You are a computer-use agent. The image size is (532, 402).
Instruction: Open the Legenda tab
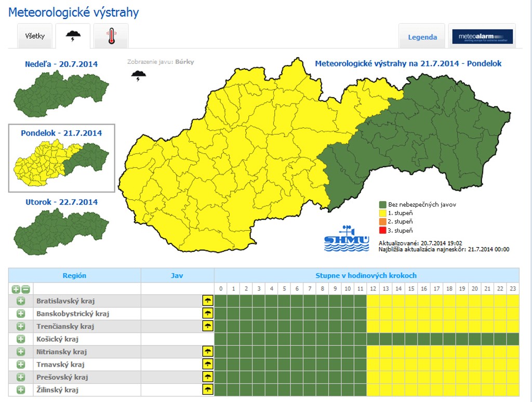[x=422, y=37]
